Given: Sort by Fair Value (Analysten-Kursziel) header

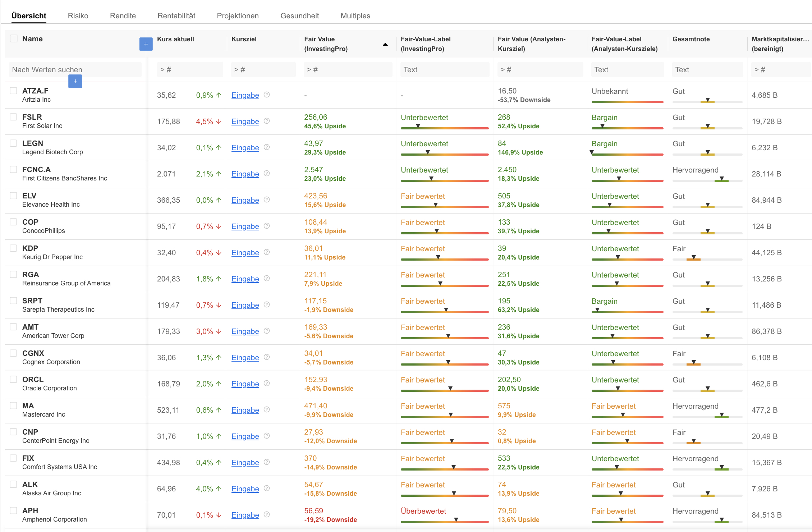Looking at the screenshot, I should pos(531,44).
